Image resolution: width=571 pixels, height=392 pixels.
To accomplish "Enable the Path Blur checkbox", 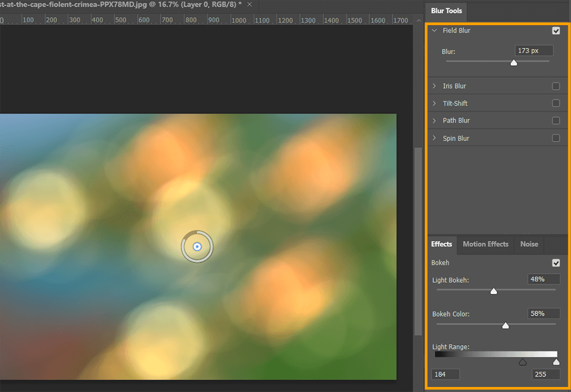I will coord(556,120).
